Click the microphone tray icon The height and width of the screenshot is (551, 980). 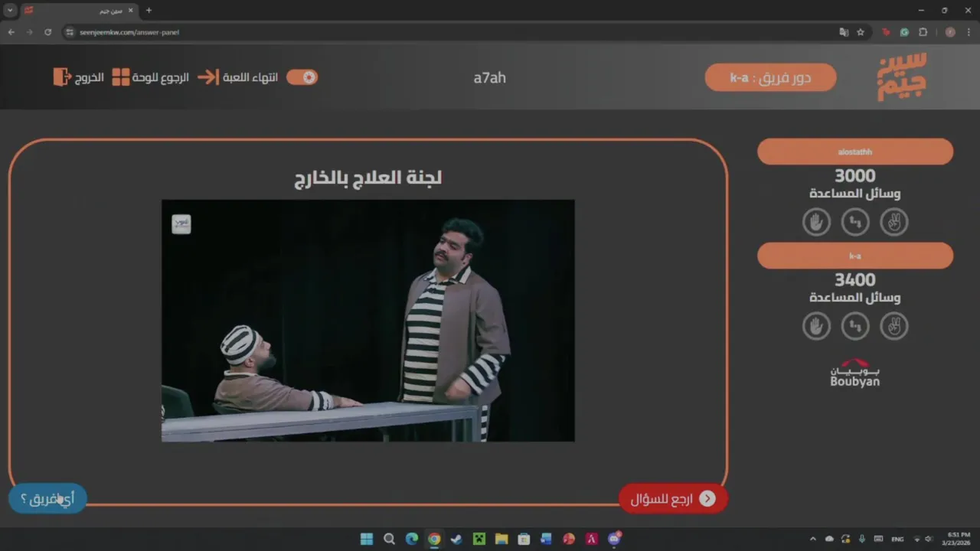click(862, 539)
